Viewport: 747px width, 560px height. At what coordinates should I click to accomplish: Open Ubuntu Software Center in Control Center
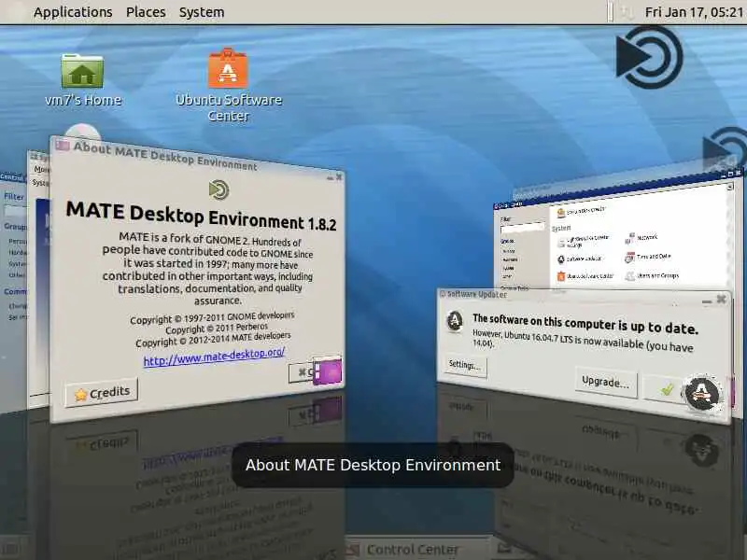pos(585,276)
